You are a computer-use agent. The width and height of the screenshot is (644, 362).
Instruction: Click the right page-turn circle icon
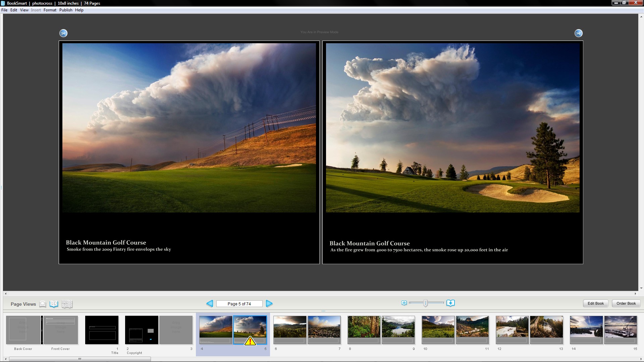[579, 33]
